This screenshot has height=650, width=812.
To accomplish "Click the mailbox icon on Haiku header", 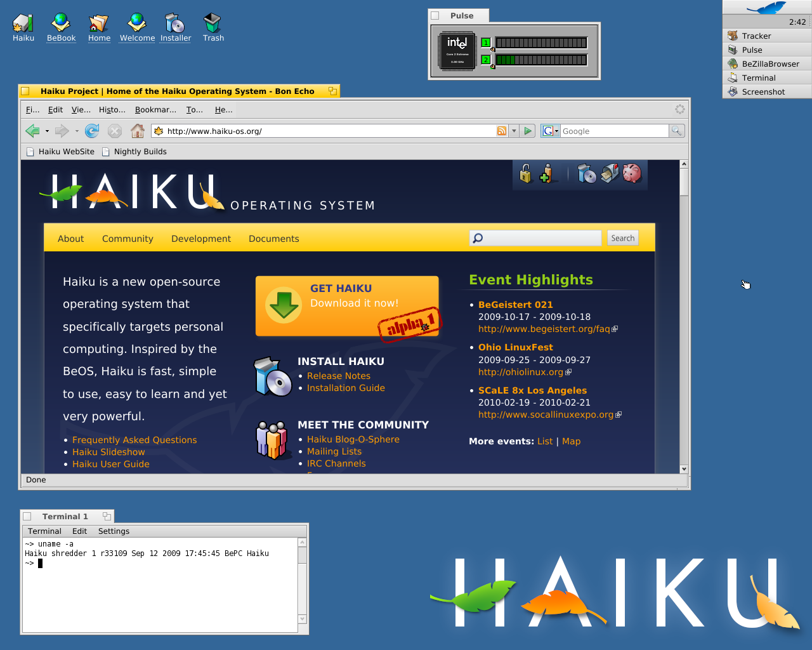I will pos(610,173).
